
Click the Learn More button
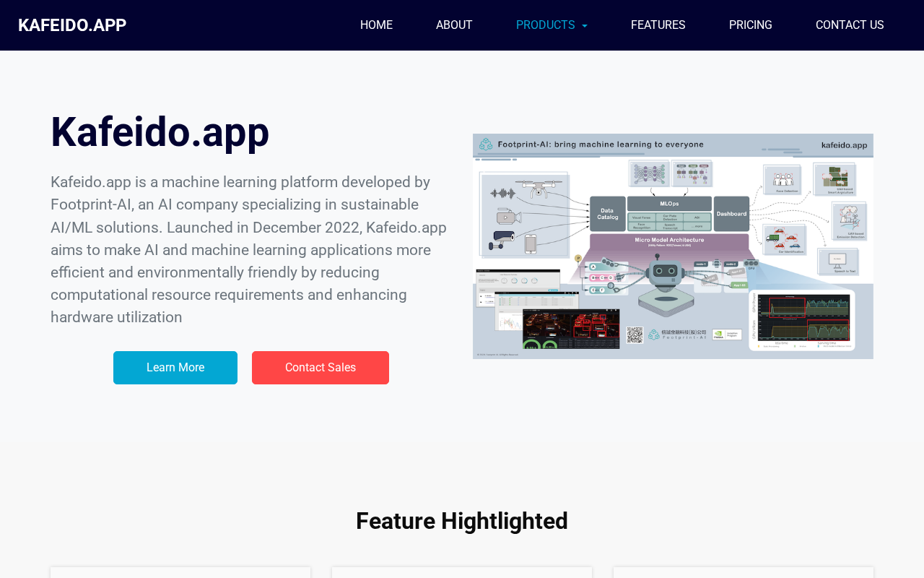coord(175,368)
